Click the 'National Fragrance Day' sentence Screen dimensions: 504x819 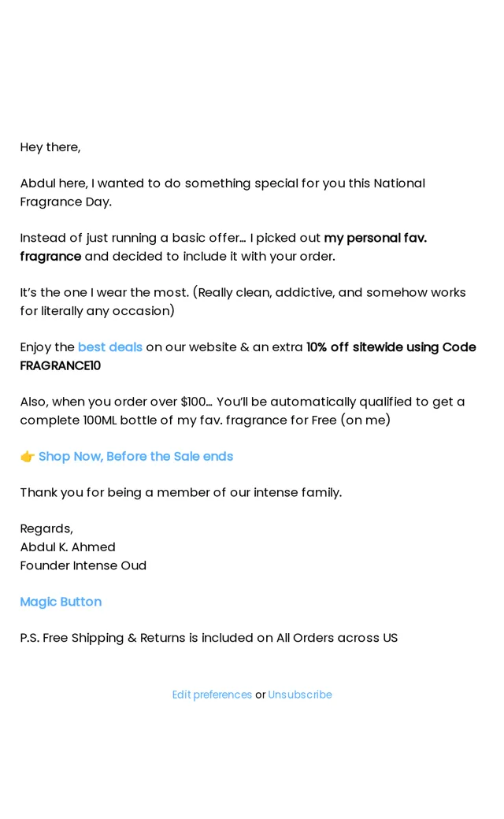(x=223, y=193)
